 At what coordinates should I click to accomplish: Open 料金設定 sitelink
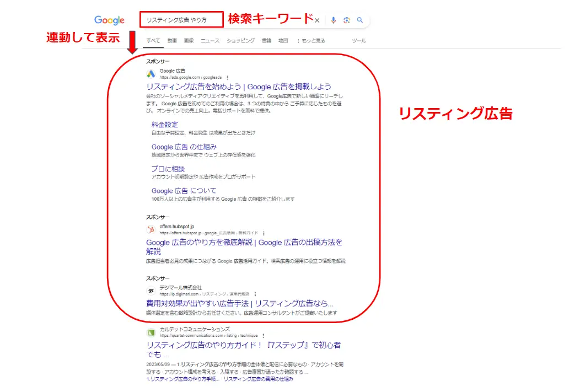click(165, 125)
